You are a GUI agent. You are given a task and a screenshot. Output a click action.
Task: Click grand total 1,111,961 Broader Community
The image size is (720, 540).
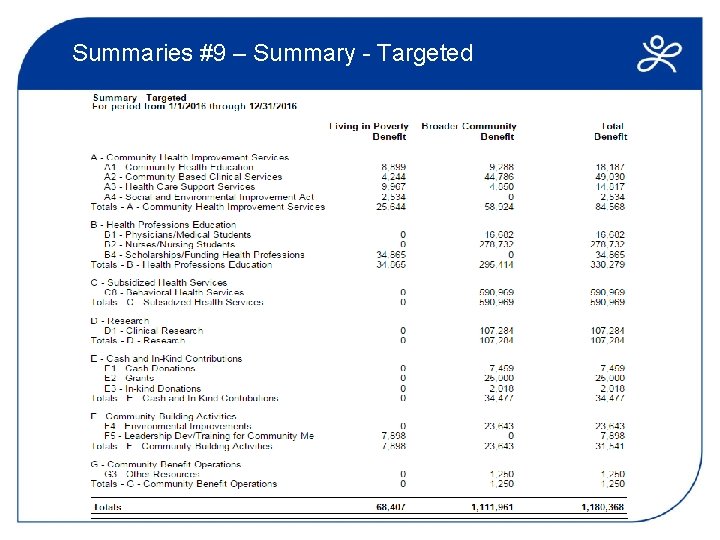(492, 507)
